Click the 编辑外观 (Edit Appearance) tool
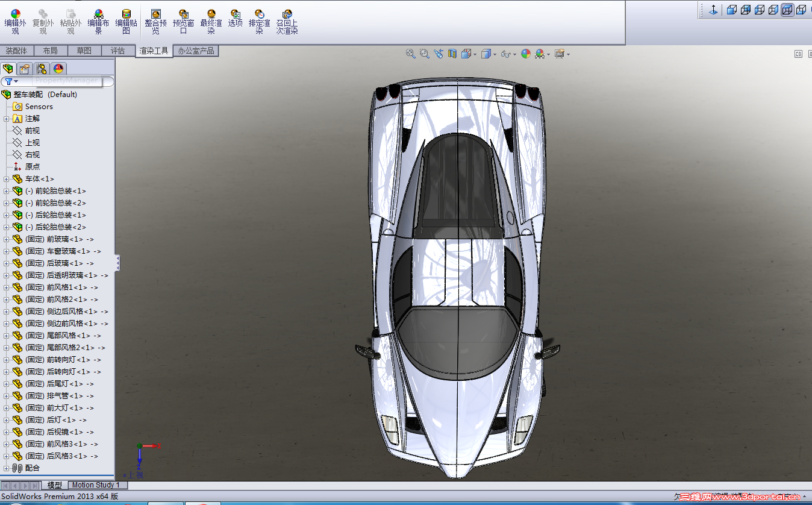The image size is (812, 505). click(x=16, y=21)
